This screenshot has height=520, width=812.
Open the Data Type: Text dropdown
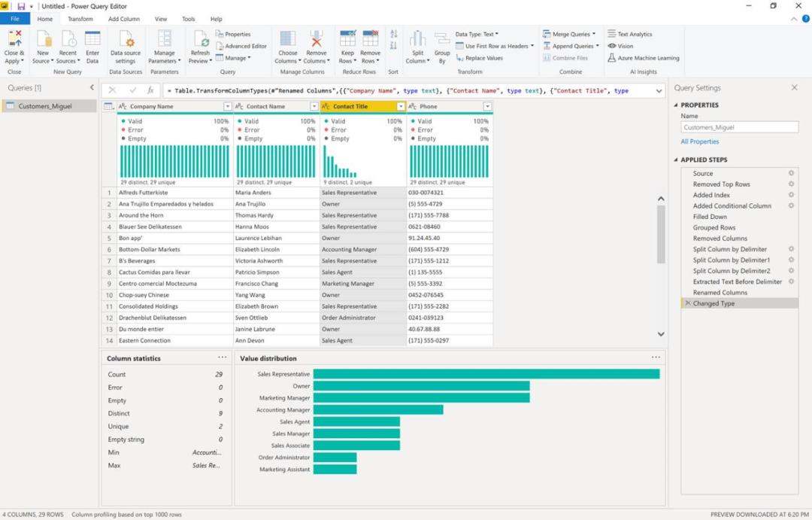[x=477, y=33]
